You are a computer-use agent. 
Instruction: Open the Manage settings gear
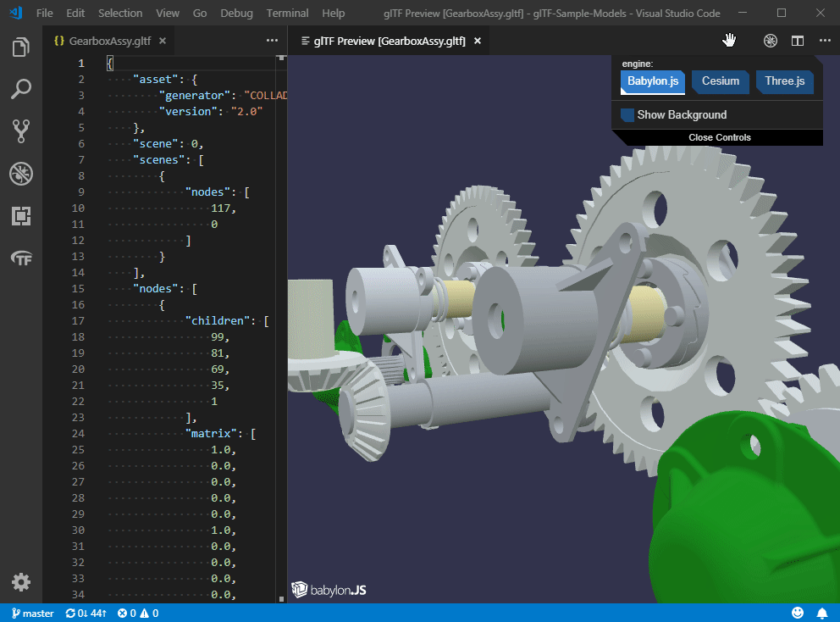click(21, 582)
